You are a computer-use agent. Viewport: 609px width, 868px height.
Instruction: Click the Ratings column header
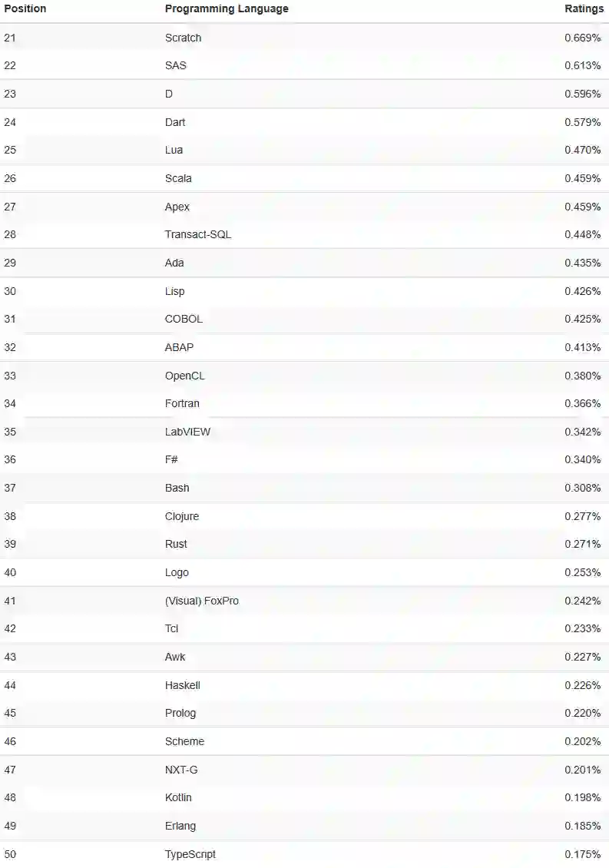point(584,8)
